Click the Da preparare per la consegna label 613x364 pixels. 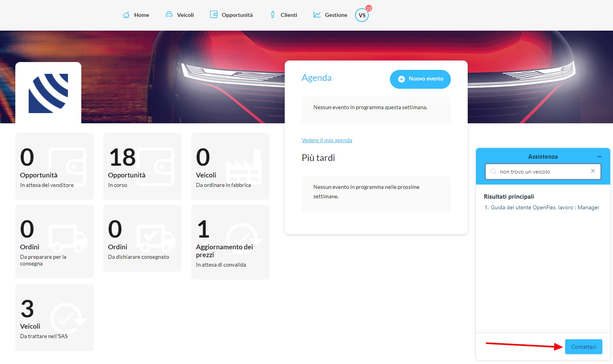[x=43, y=260]
